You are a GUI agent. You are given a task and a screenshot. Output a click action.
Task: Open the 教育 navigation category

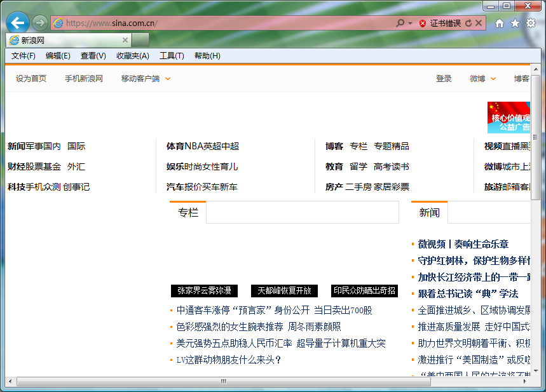334,166
